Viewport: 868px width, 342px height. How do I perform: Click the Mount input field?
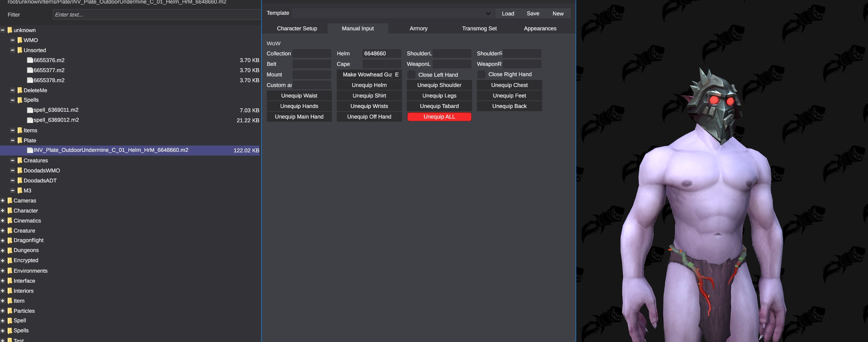point(312,74)
